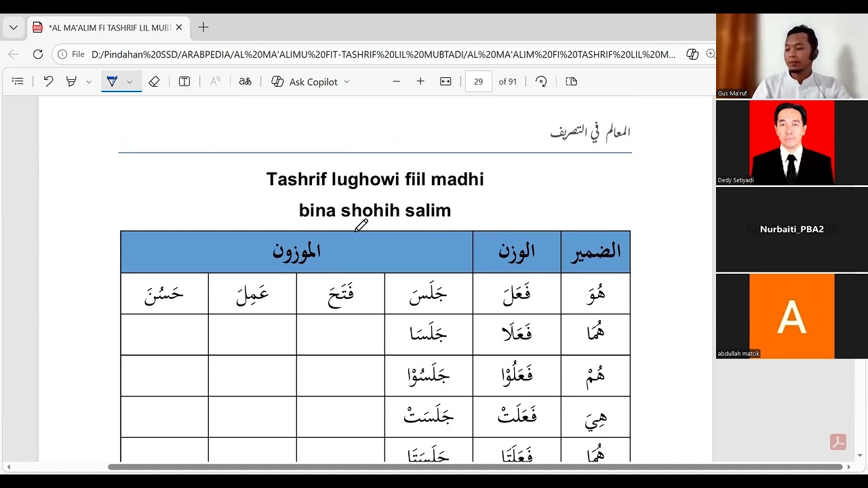Click the Adobe Acrobat floating icon
The width and height of the screenshot is (868, 488).
click(x=838, y=442)
